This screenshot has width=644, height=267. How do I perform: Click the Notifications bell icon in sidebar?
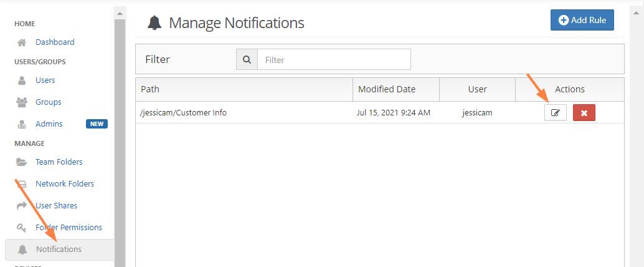(x=22, y=250)
